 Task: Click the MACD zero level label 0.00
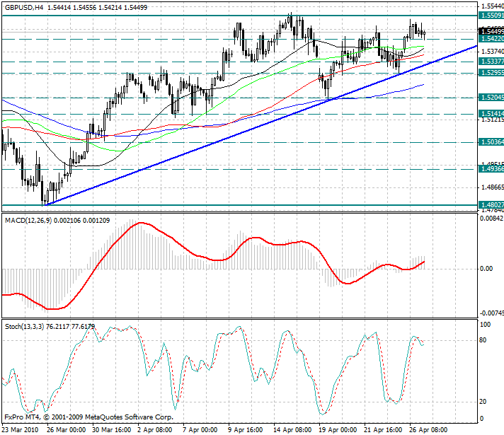click(x=486, y=269)
